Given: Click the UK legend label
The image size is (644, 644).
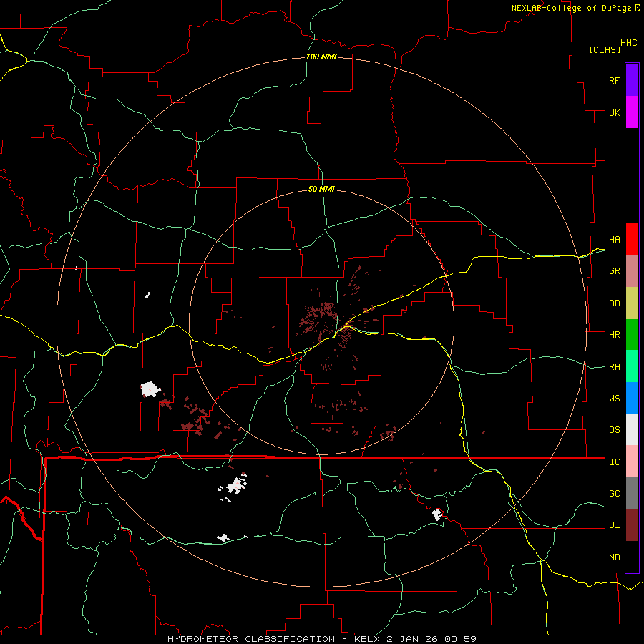Looking at the screenshot, I should point(615,112).
